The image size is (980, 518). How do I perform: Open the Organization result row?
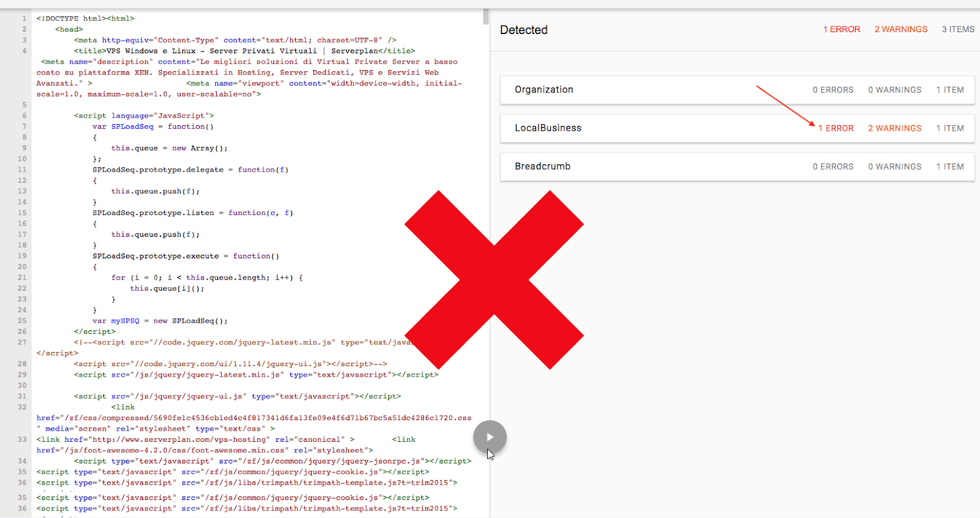[x=737, y=90]
